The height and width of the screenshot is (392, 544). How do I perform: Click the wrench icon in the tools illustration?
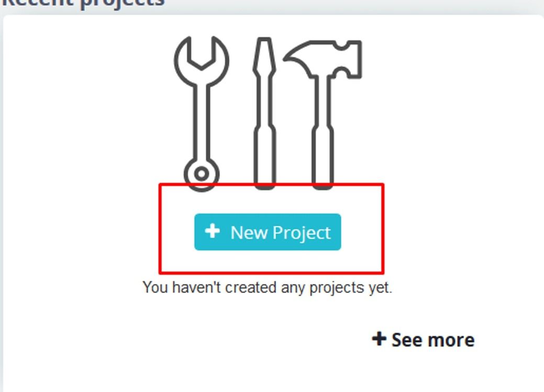pyautogui.click(x=201, y=114)
